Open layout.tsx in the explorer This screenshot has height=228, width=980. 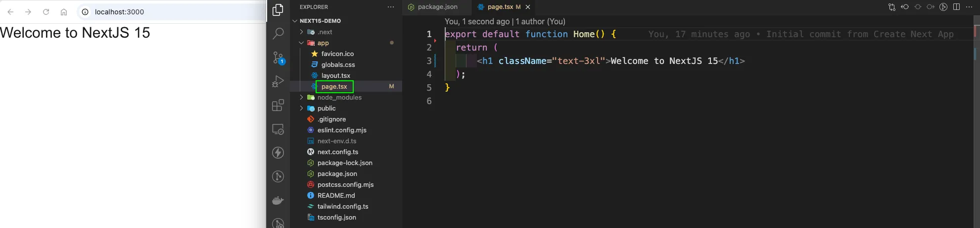point(335,75)
